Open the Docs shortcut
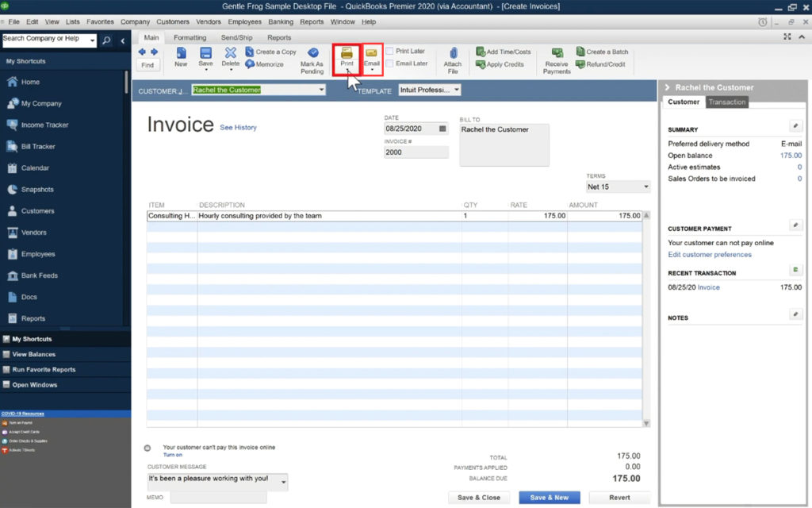The width and height of the screenshot is (812, 508). click(29, 297)
